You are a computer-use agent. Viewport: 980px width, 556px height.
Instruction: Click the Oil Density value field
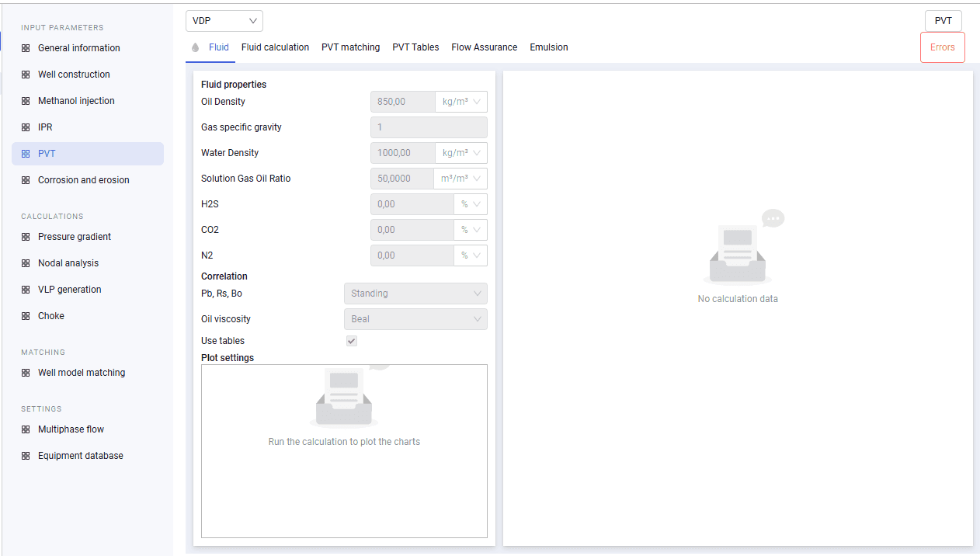tap(403, 102)
